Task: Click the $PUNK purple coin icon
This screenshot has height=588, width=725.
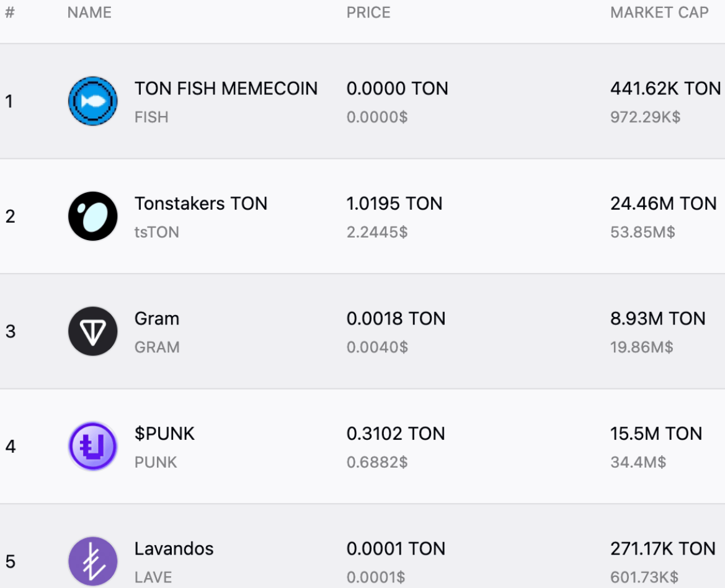Action: pyautogui.click(x=92, y=446)
